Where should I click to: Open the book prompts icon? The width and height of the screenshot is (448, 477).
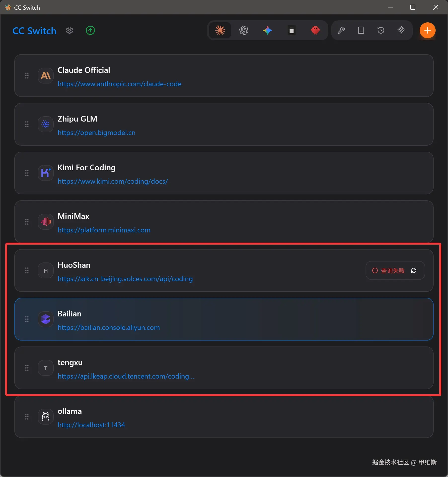tap(361, 31)
